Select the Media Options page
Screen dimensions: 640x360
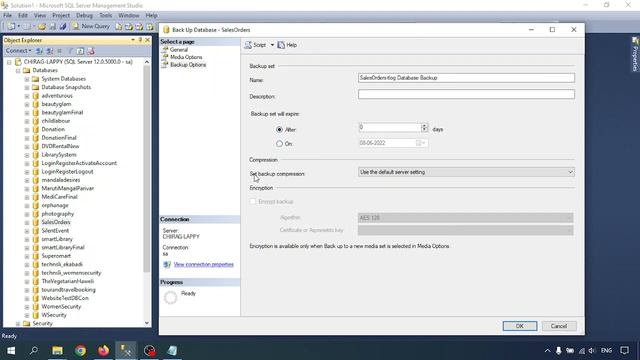pyautogui.click(x=186, y=57)
